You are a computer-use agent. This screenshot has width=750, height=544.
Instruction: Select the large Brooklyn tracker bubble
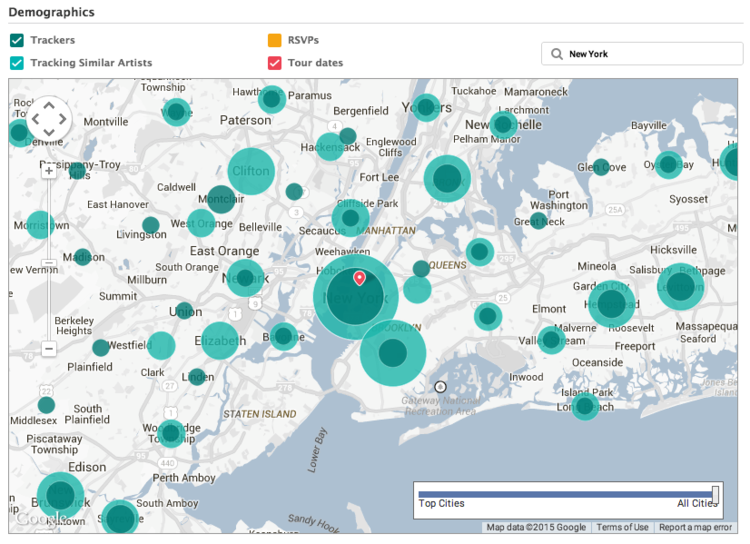393,352
